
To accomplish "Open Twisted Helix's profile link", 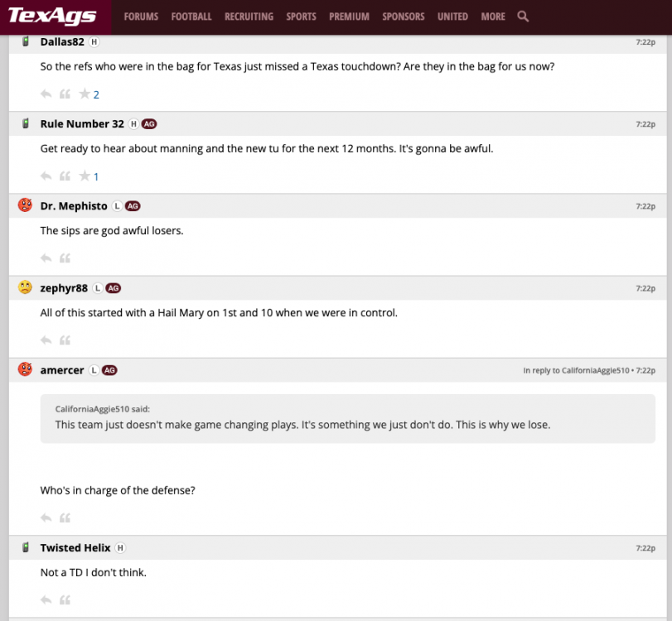I will click(75, 548).
